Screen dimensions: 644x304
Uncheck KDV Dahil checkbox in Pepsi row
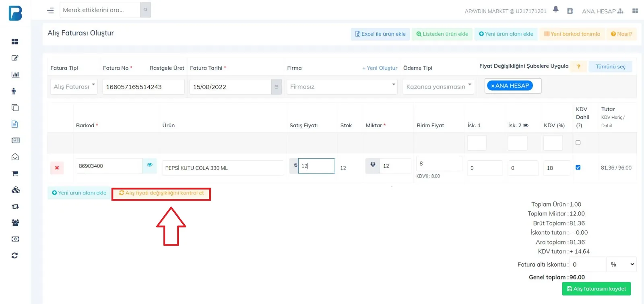click(578, 168)
